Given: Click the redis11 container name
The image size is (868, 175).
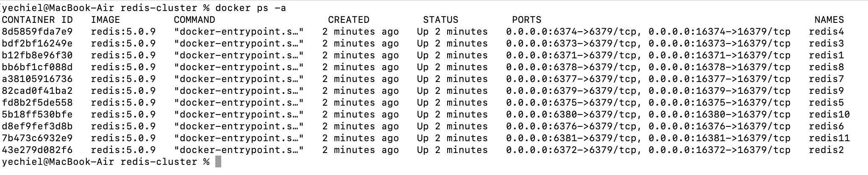Looking at the screenshot, I should click(829, 138).
